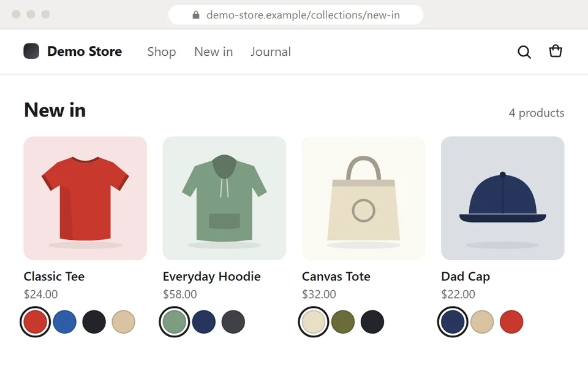This screenshot has height=368, width=588.
Task: Click the $32.00 price text
Action: point(319,294)
